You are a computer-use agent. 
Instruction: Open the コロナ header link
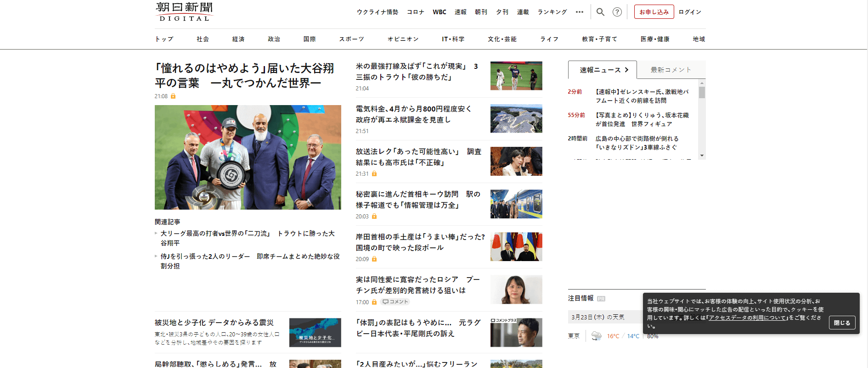point(416,12)
